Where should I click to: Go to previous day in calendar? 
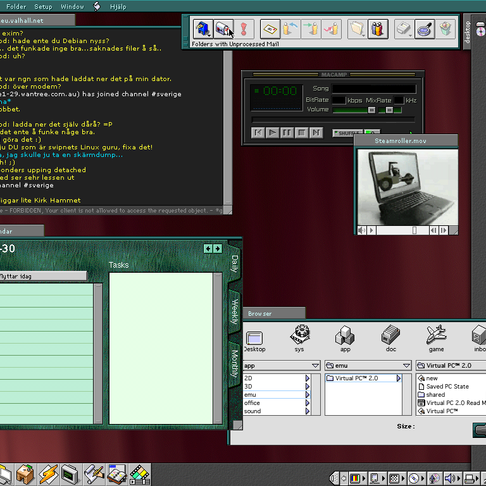point(208,248)
